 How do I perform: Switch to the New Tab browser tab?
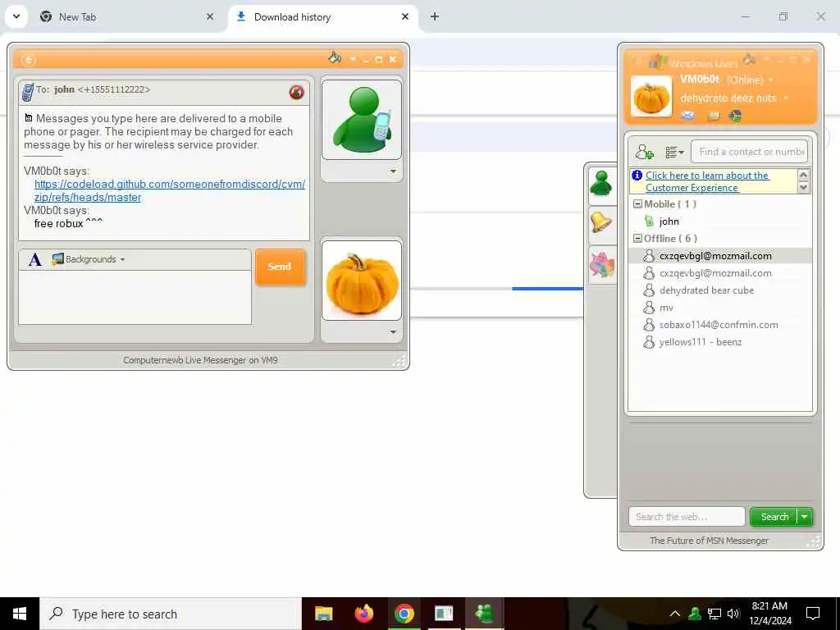(125, 17)
